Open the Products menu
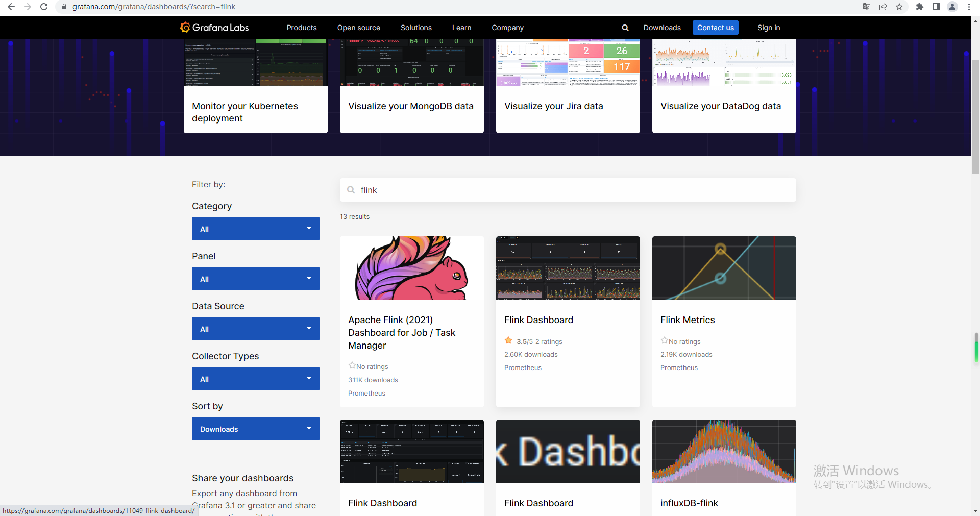Screen dimensions: 980x516 point(302,28)
